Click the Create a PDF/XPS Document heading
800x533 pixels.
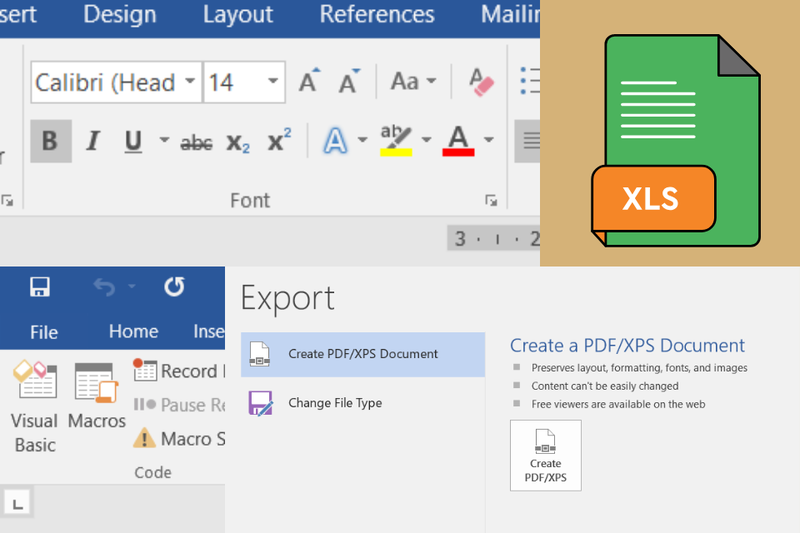click(x=627, y=346)
